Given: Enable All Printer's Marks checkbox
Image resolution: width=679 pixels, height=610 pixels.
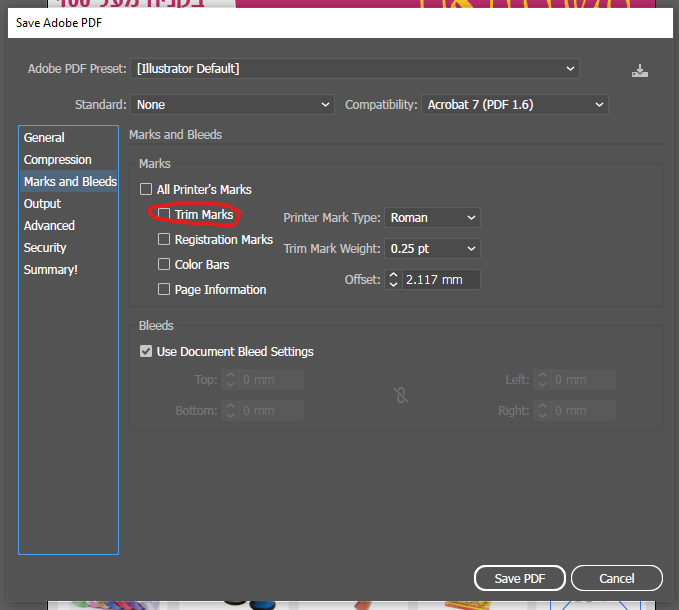Looking at the screenshot, I should (x=146, y=189).
